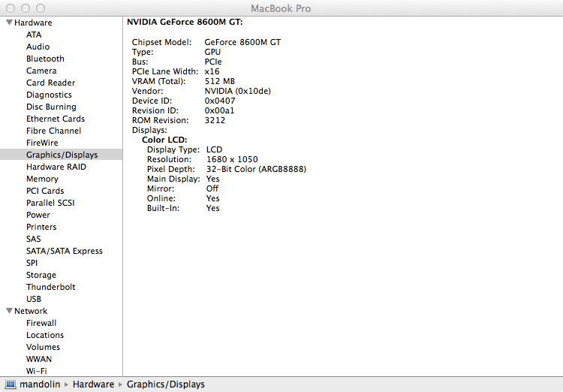
Task: Select SPI entry in sidebar
Action: (32, 263)
